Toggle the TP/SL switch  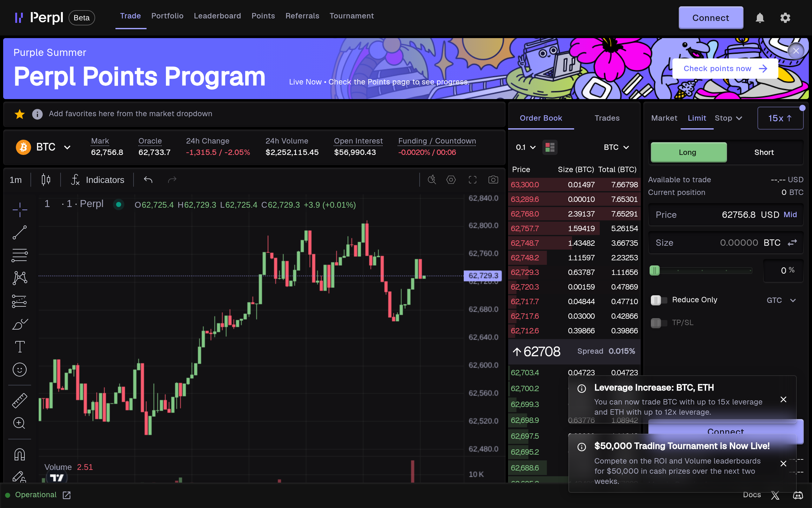pos(659,323)
